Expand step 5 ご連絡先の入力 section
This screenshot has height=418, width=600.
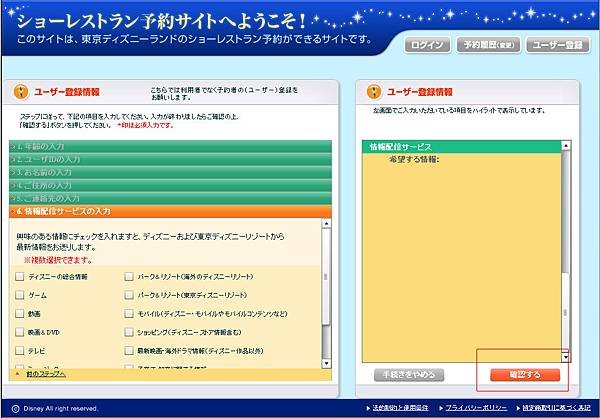[x=170, y=198]
